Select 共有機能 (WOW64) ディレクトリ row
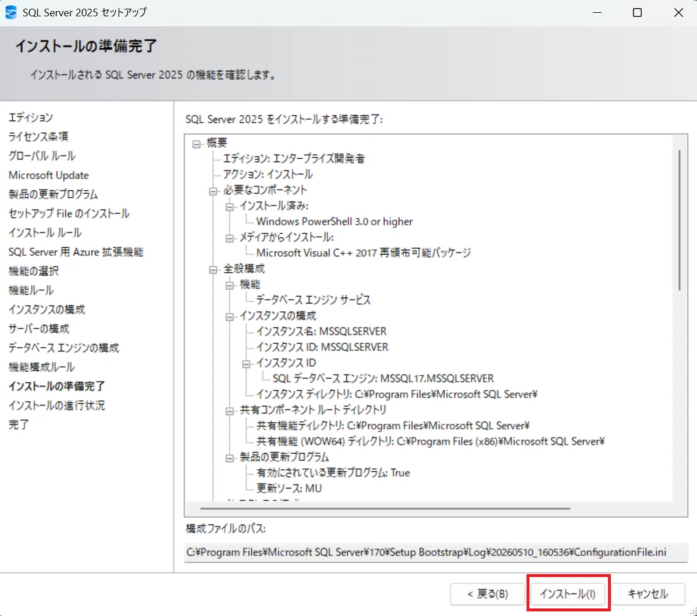This screenshot has width=697, height=616. click(431, 441)
